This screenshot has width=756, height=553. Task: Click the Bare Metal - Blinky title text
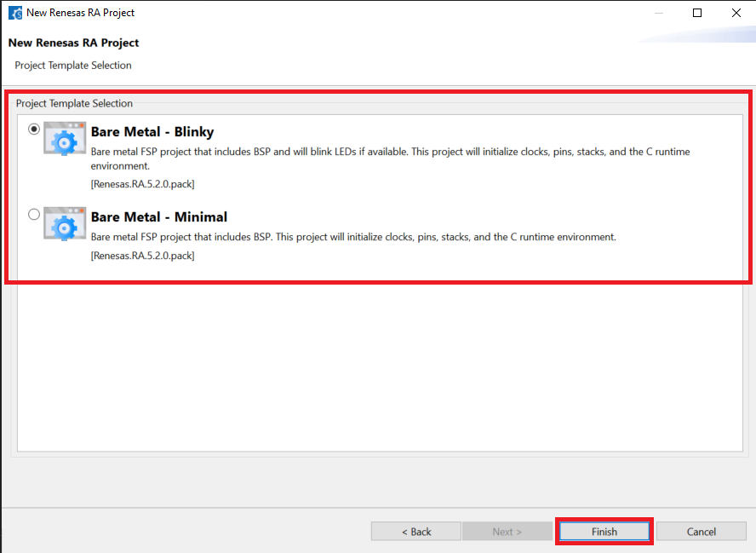(152, 132)
